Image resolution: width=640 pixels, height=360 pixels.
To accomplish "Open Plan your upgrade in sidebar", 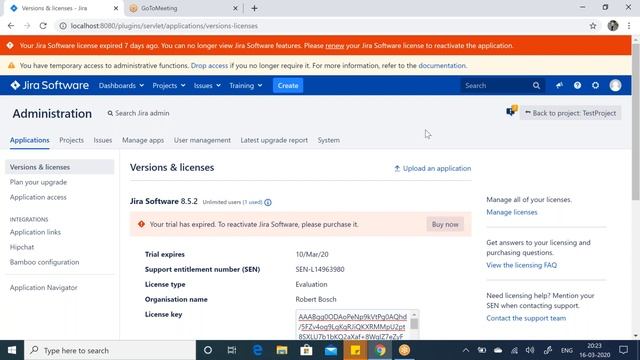I will [38, 182].
